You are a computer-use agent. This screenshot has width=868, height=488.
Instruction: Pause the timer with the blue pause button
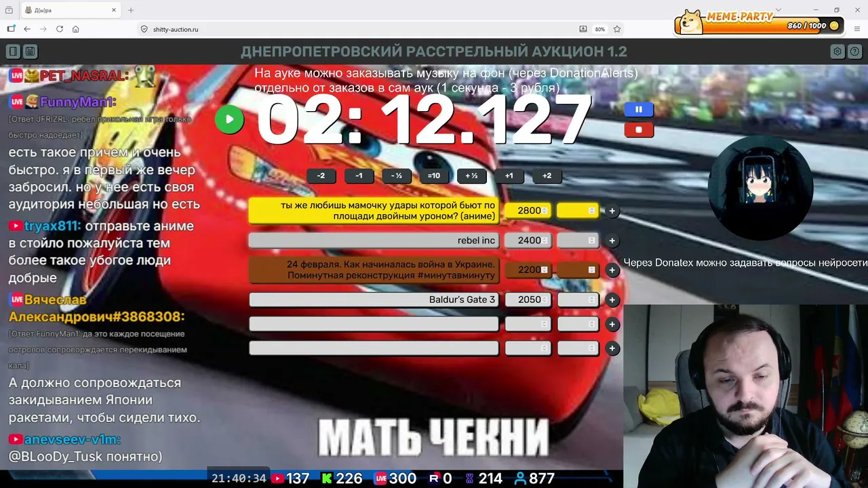[x=639, y=110]
